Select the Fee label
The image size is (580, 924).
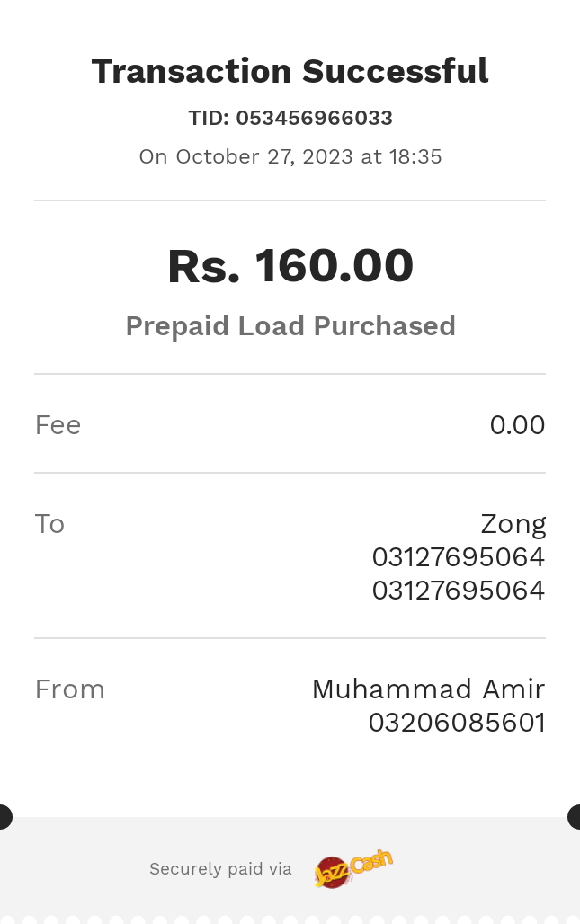(58, 425)
